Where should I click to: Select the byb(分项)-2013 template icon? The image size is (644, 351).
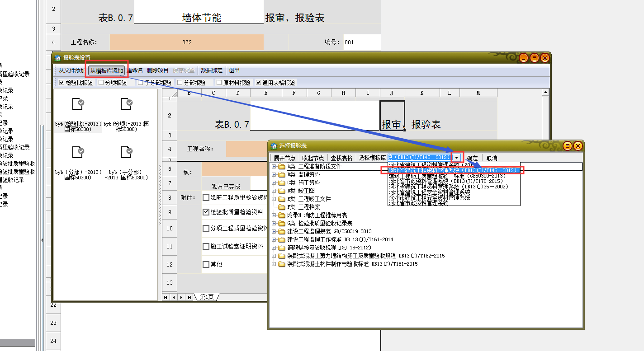[127, 104]
